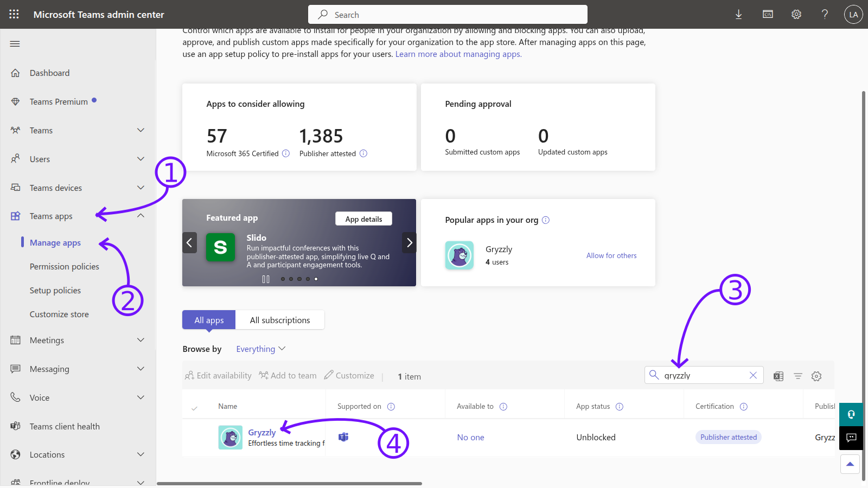Click the No one availability link
Viewport: 868px width, 488px height.
[470, 437]
